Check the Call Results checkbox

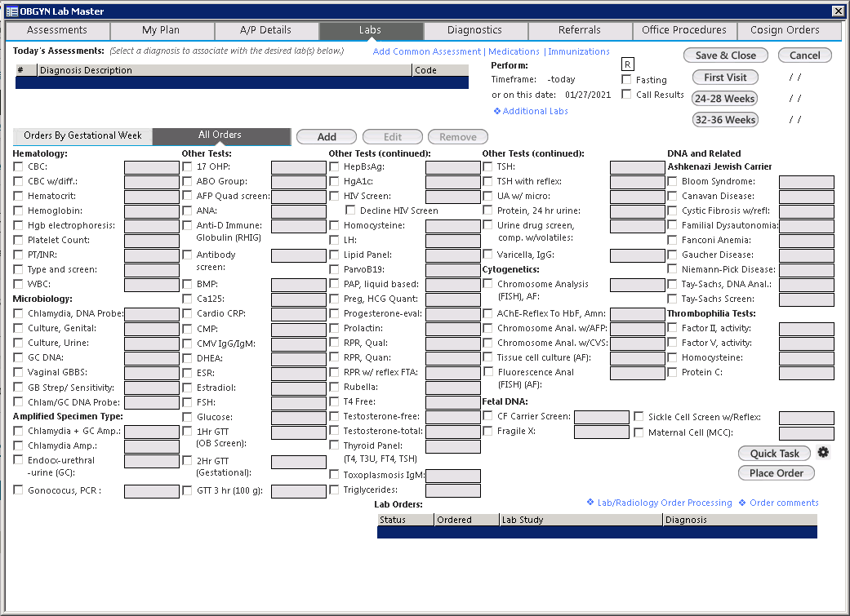pyautogui.click(x=626, y=95)
